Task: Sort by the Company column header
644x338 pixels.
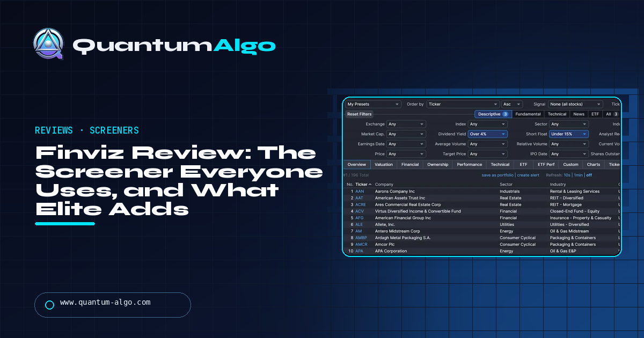Action: (x=384, y=185)
